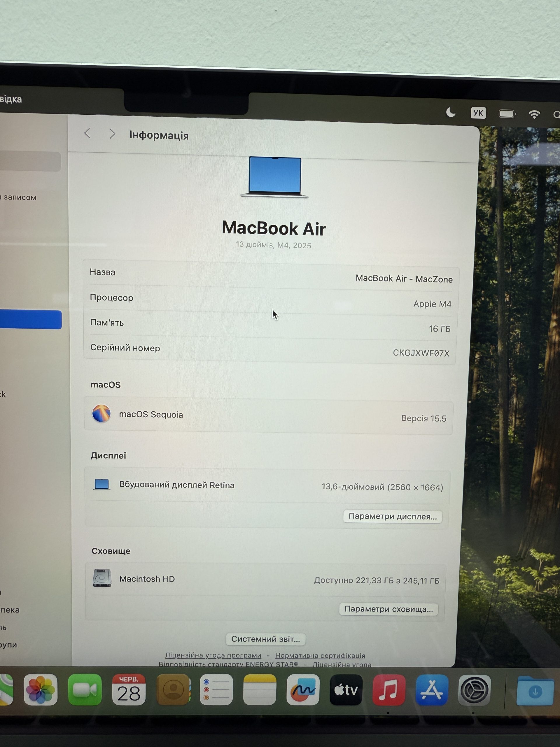This screenshot has width=560, height=747.
Task: Click the Apple M4 processor value
Action: 433,304
